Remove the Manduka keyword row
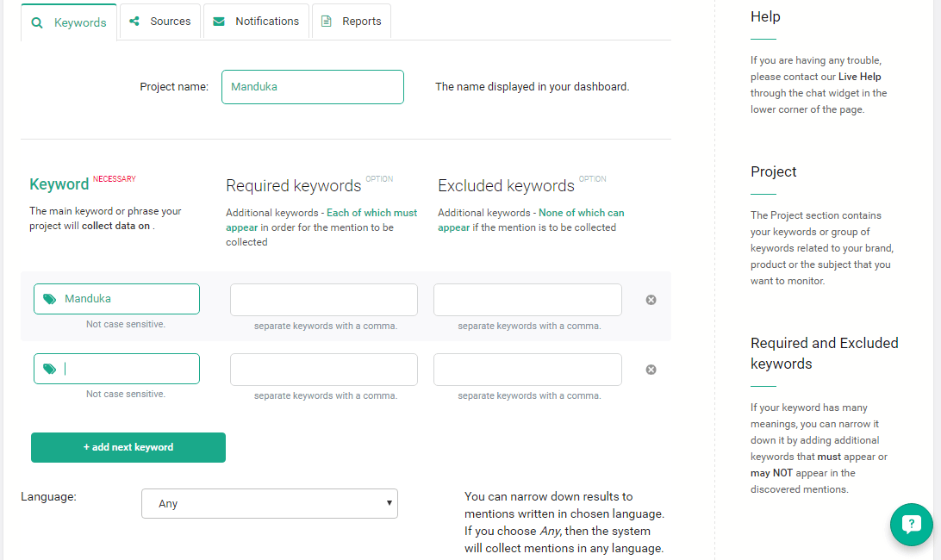The width and height of the screenshot is (941, 560). pos(651,300)
